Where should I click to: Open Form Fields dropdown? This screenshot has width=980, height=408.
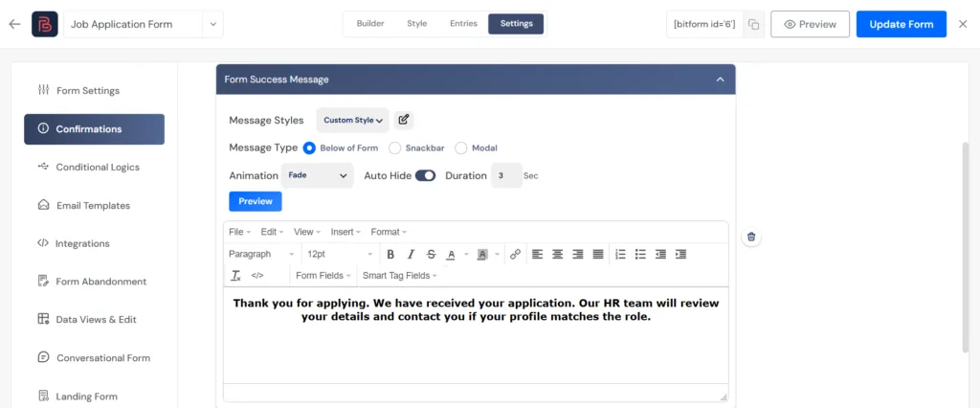[x=323, y=275]
